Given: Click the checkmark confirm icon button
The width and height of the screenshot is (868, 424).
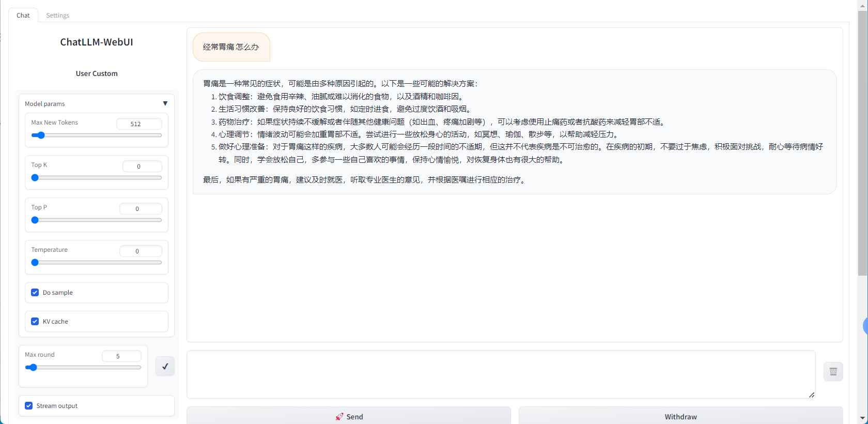Looking at the screenshot, I should click(x=165, y=366).
